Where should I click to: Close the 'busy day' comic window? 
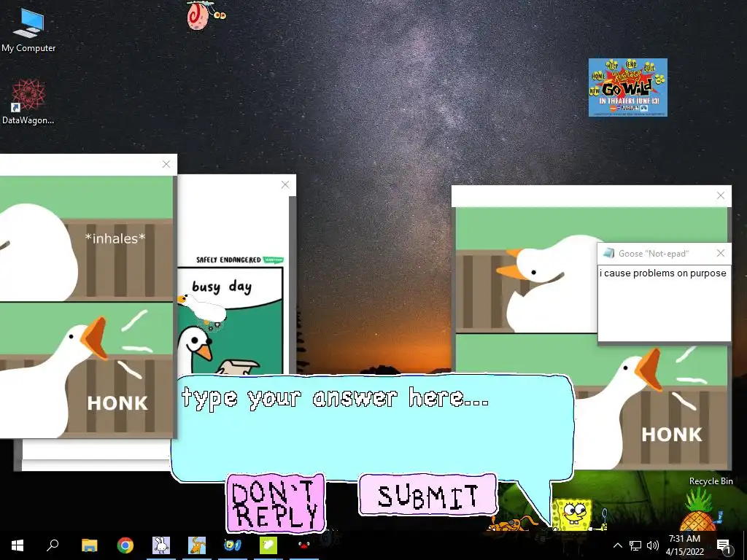pyautogui.click(x=285, y=184)
